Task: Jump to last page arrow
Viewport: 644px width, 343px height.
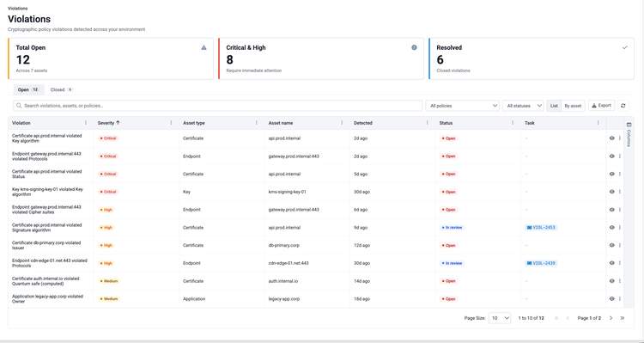Action: click(623, 318)
